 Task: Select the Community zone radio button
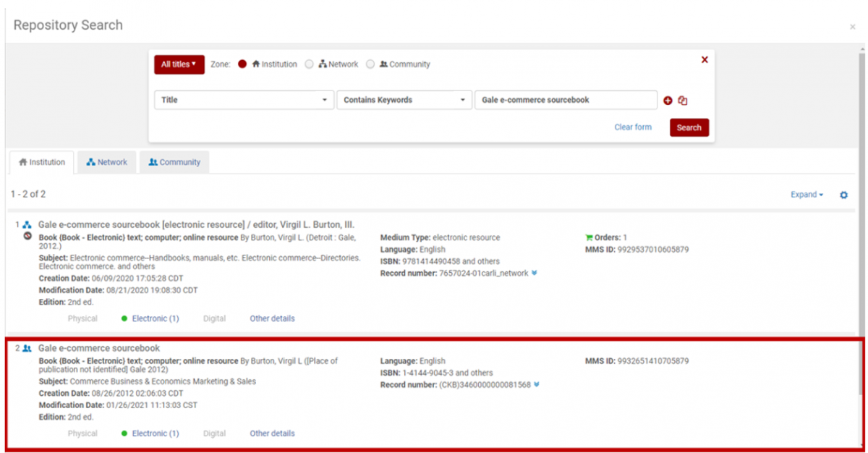(x=370, y=64)
